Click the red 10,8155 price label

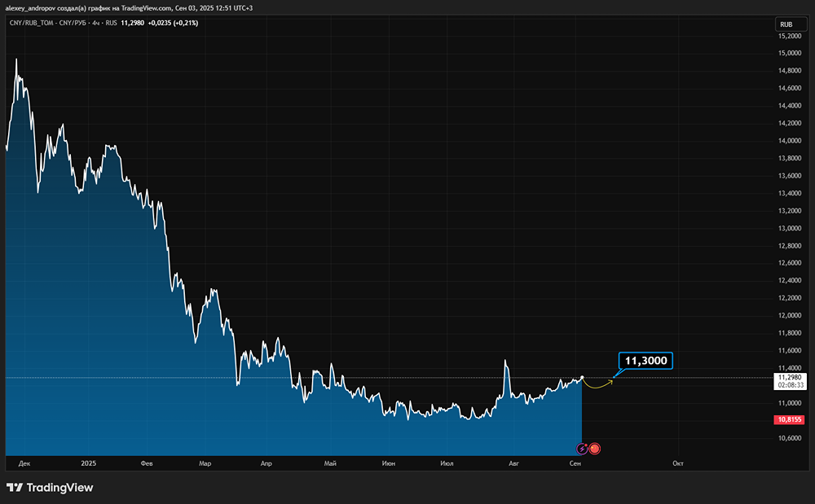pyautogui.click(x=790, y=419)
